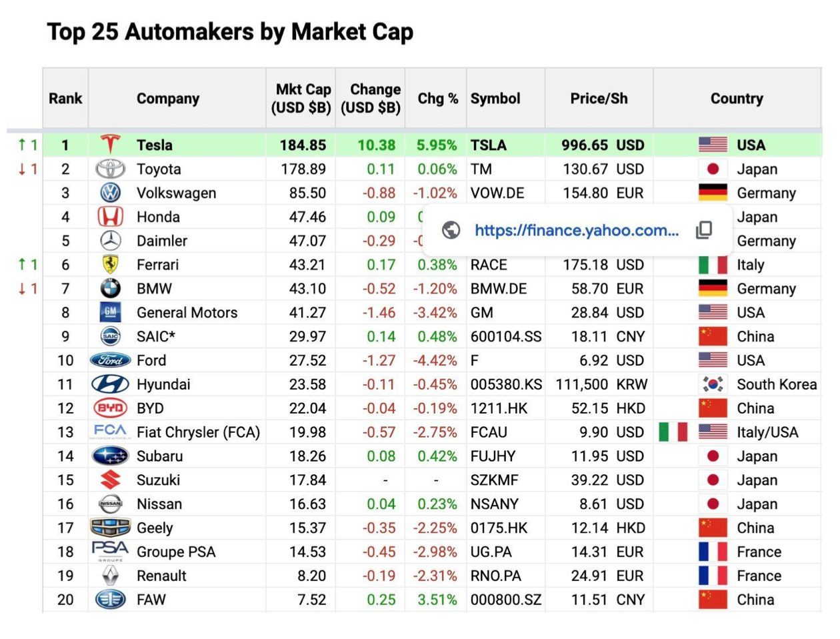Click the up arrow next to Ferrari's rank
This screenshot has height=639, width=840.
pos(22,265)
